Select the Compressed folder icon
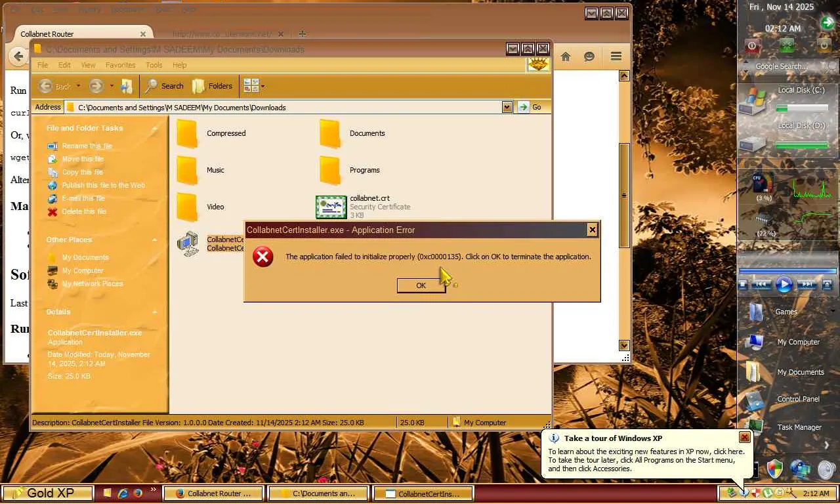 point(188,133)
